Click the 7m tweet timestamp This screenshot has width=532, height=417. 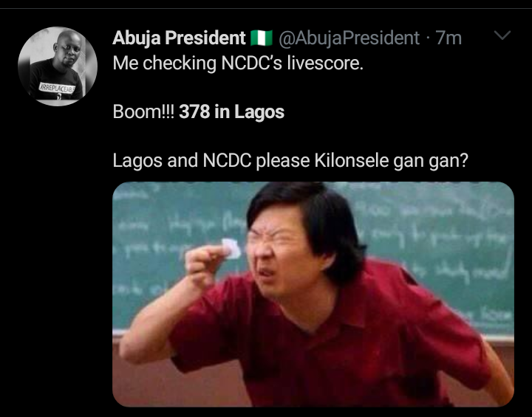(449, 38)
